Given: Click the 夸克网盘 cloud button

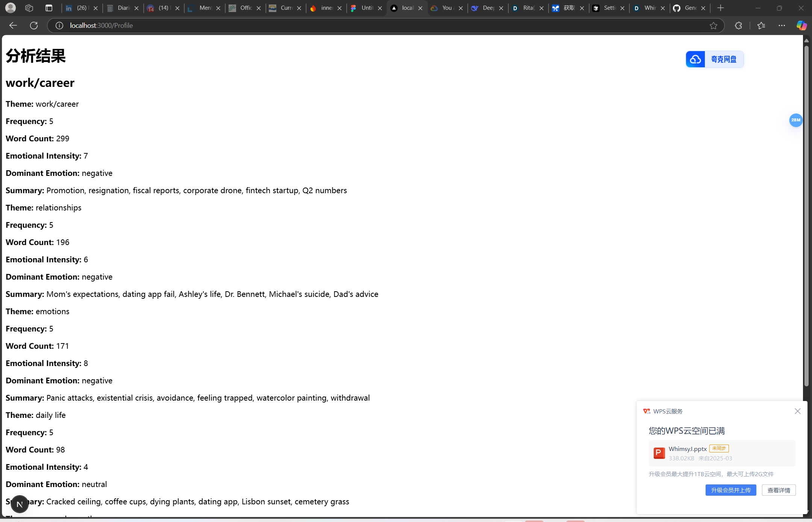Looking at the screenshot, I should [715, 59].
